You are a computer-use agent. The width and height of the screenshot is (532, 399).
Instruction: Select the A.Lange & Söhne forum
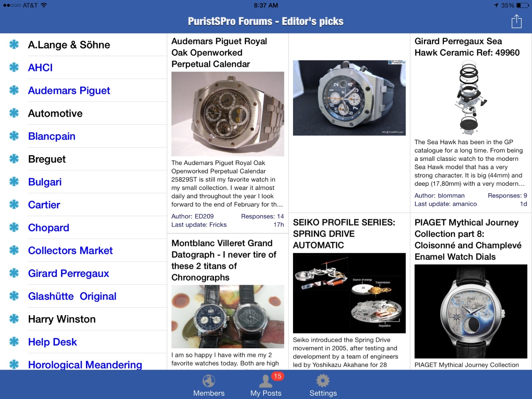coord(69,45)
